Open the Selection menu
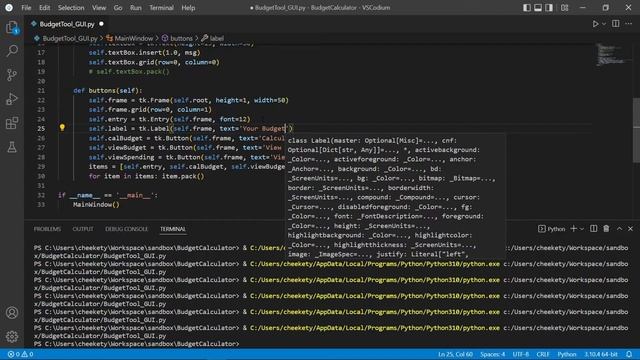The width and height of the screenshot is (640, 360). point(71,8)
